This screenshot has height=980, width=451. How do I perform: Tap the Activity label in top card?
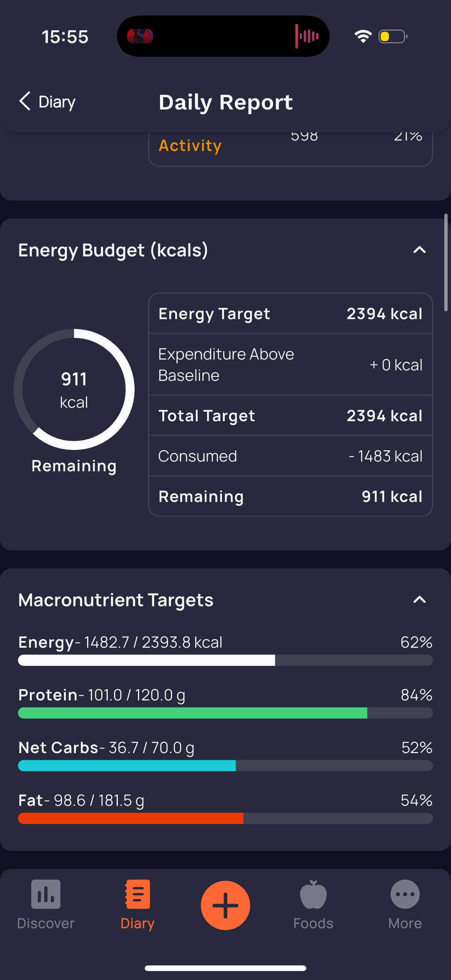[190, 146]
